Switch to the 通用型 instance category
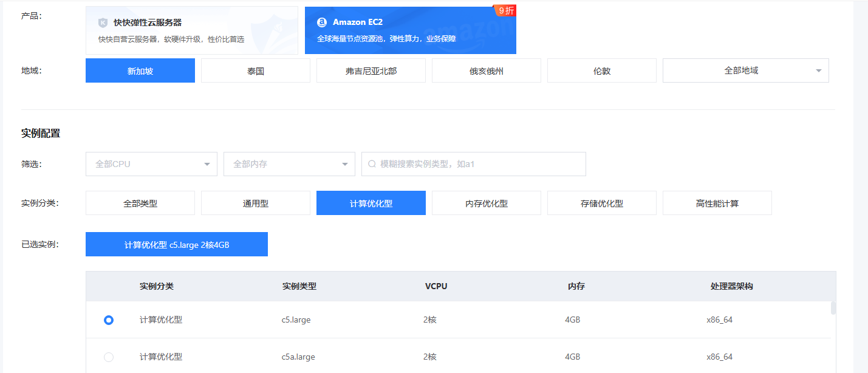 click(x=256, y=204)
